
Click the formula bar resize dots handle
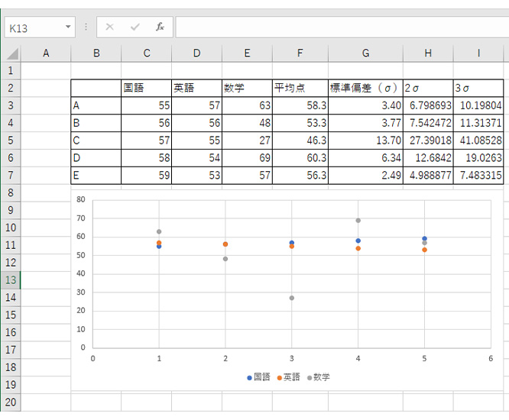[86, 27]
